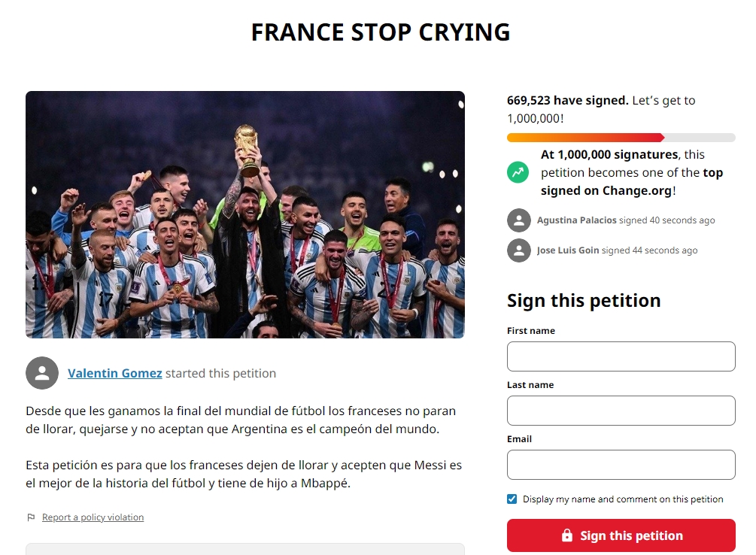Click Jose Luis Goin's signer avatar icon
The image size is (756, 555).
click(x=519, y=250)
